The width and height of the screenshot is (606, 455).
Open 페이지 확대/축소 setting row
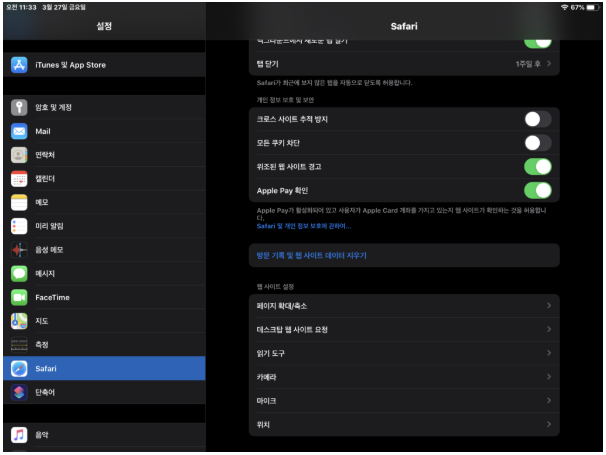[404, 306]
